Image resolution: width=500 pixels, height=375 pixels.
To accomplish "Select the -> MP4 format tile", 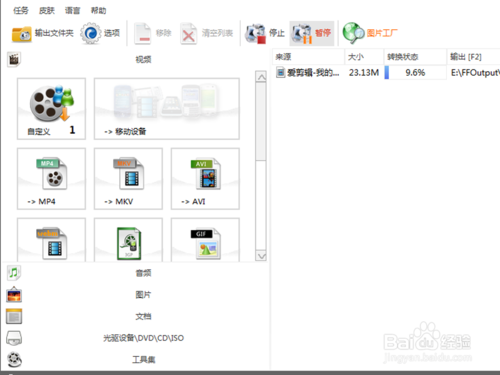I will pos(51,179).
